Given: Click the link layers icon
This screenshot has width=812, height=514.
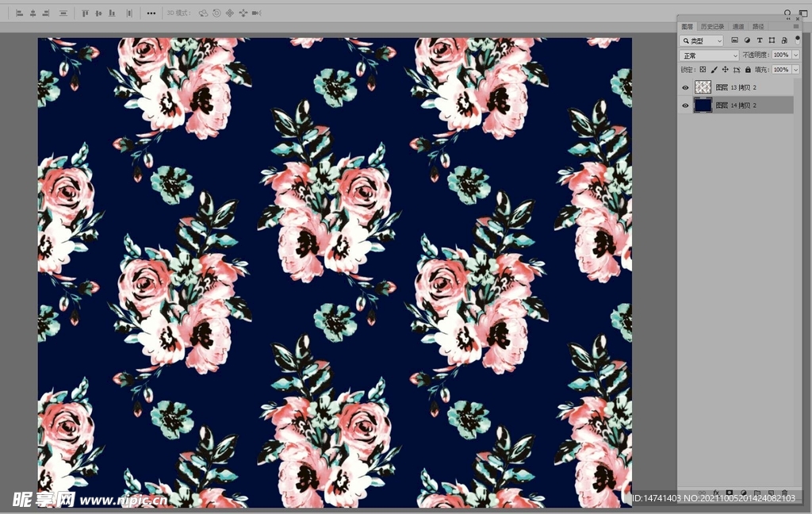Looking at the screenshot, I should coord(703,493).
